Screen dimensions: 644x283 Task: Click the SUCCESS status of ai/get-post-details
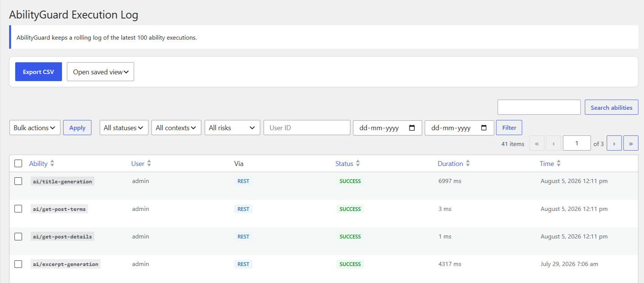click(350, 237)
